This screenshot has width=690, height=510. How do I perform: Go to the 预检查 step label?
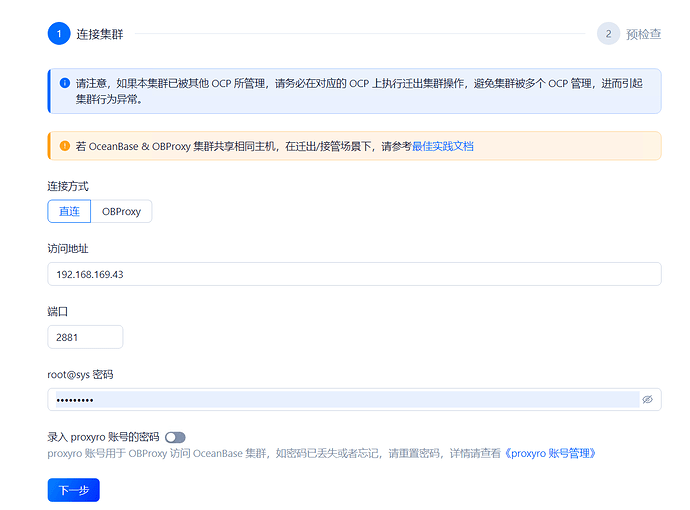[x=643, y=34]
